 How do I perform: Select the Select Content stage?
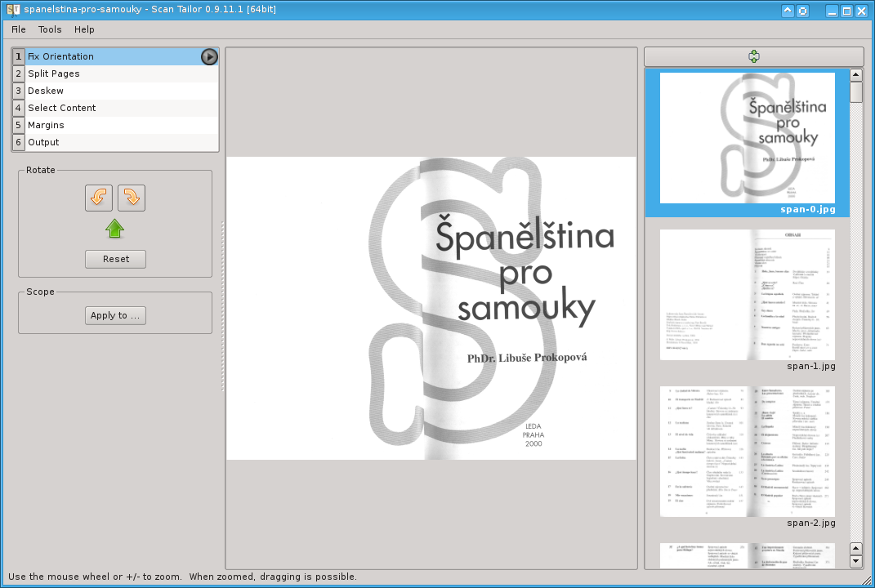[115, 109]
